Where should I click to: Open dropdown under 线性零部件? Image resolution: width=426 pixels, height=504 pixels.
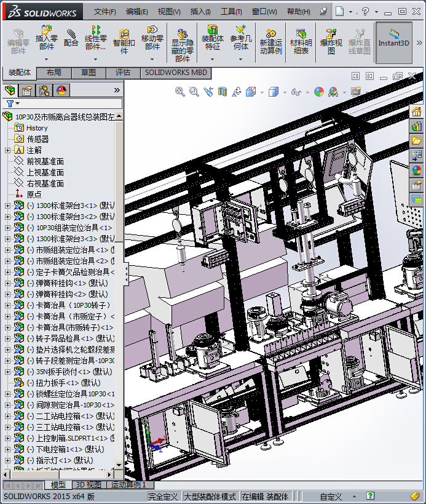point(95,59)
